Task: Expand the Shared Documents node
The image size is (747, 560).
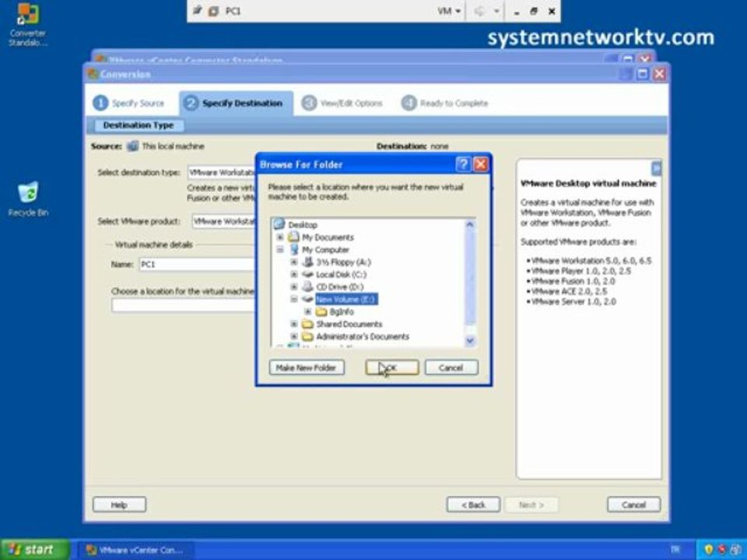Action: [x=294, y=324]
